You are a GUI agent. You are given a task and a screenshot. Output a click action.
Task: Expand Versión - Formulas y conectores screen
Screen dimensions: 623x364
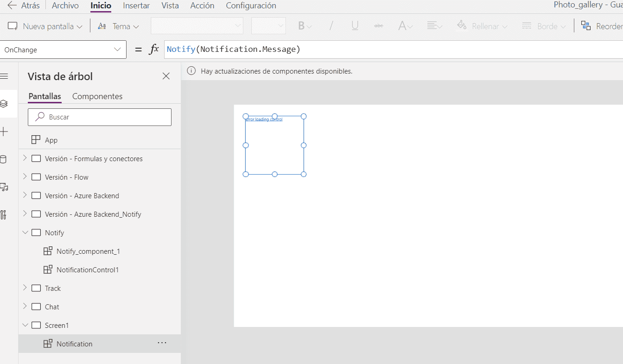pyautogui.click(x=25, y=158)
